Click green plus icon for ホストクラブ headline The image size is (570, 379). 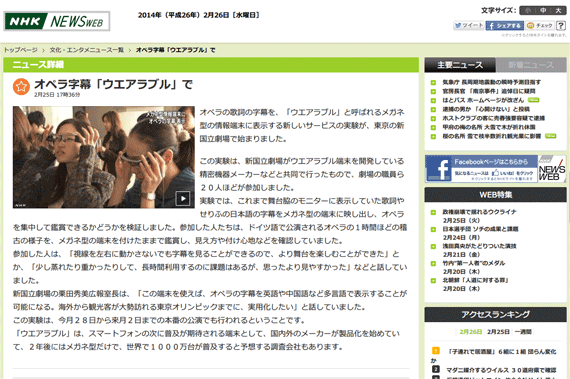[433, 118]
